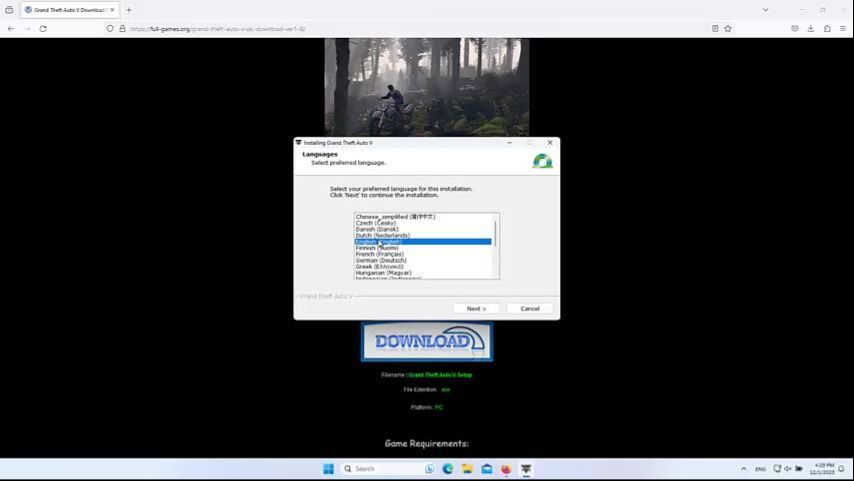Screen dimensions: 854x481
Task: Select Hungarian (Magyar) language
Action: click(383, 273)
